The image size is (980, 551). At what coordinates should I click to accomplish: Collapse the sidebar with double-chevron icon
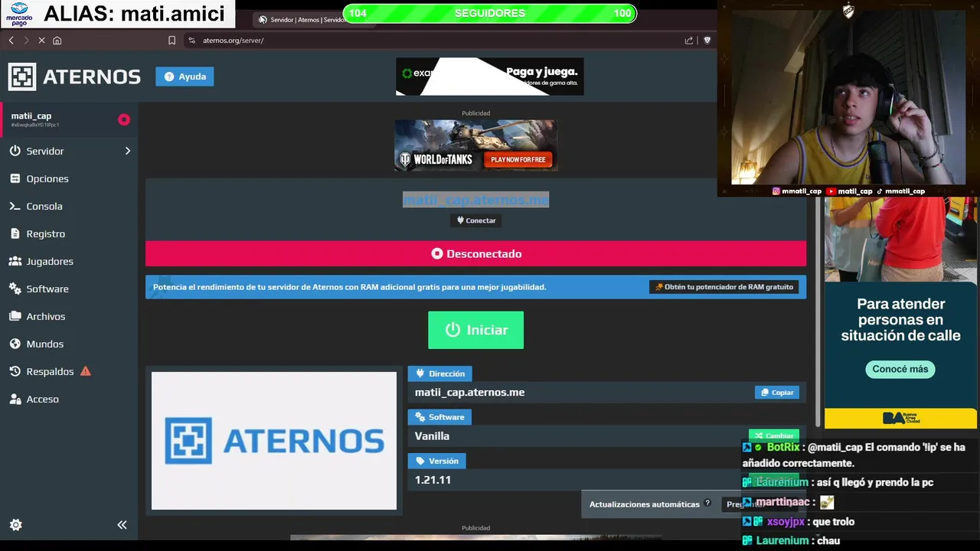coord(122,525)
